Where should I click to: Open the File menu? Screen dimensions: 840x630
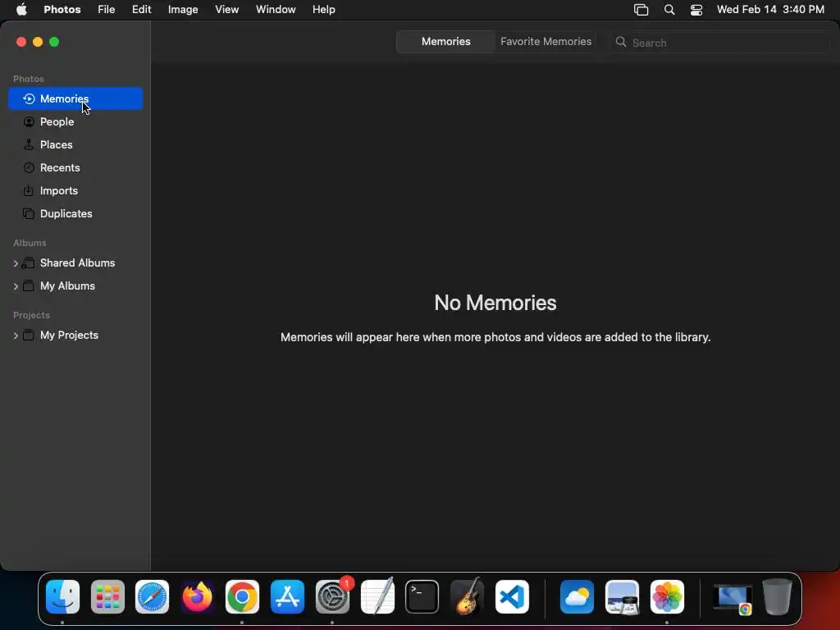point(106,9)
